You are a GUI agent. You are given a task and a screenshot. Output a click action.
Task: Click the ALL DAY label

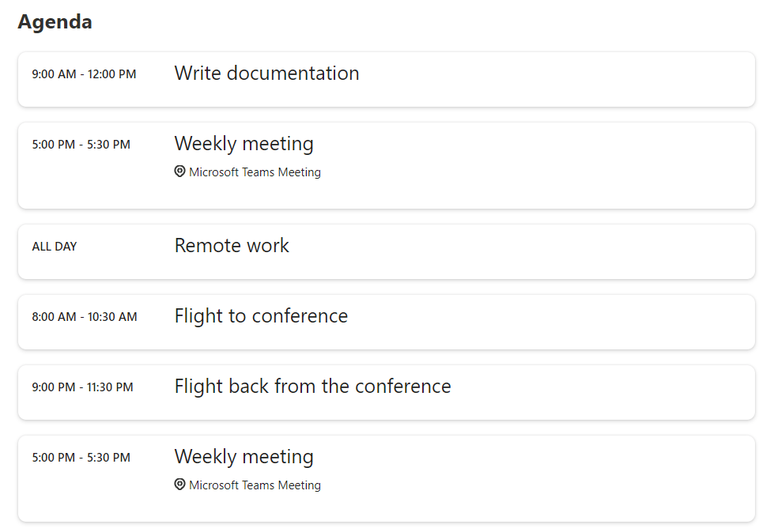coord(55,247)
